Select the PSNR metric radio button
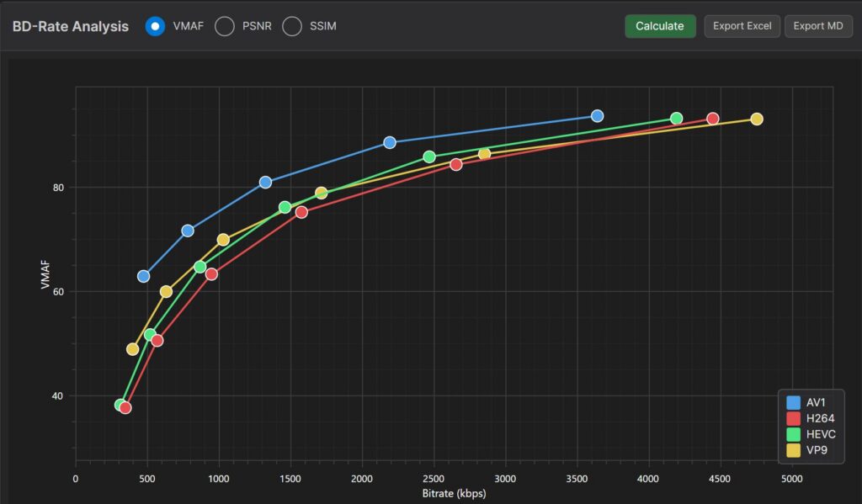The height and width of the screenshot is (504, 862). pos(224,26)
